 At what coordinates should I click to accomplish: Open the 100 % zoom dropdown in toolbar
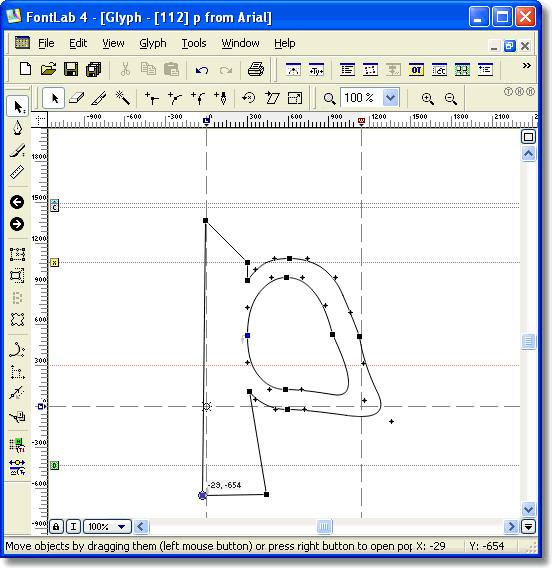click(390, 97)
